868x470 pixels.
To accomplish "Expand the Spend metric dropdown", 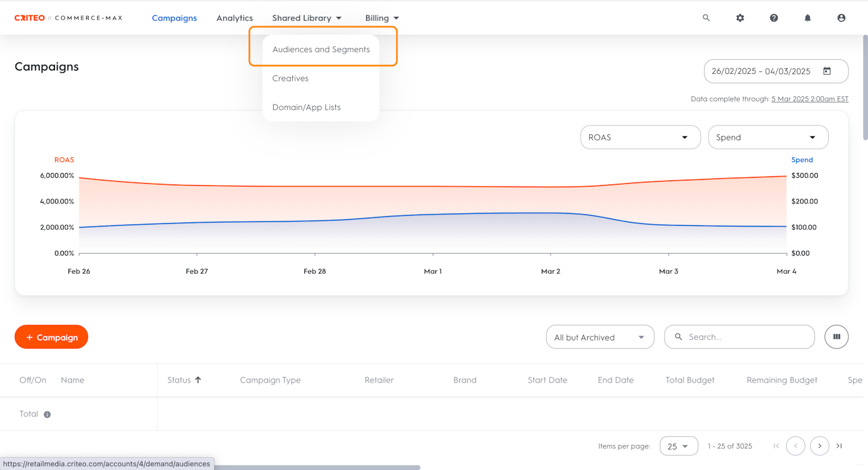I will coord(768,137).
